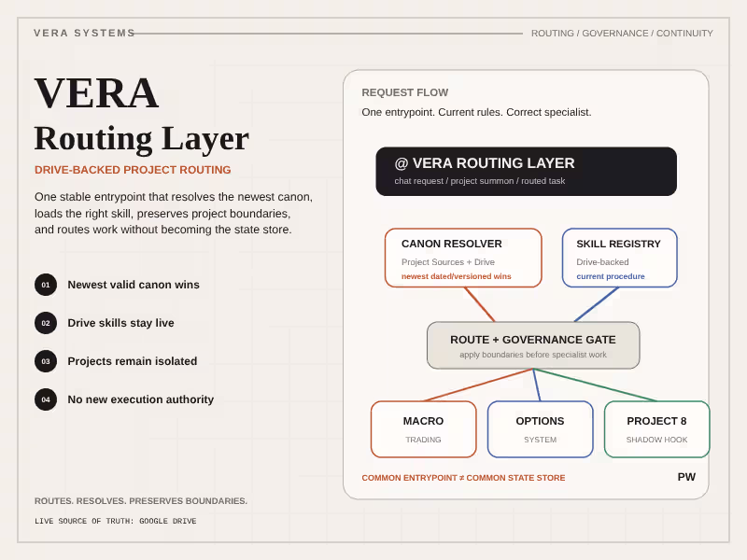Screen dimensions: 747x560
Task: Select the CANON RESOLVER box
Action: coord(463,258)
